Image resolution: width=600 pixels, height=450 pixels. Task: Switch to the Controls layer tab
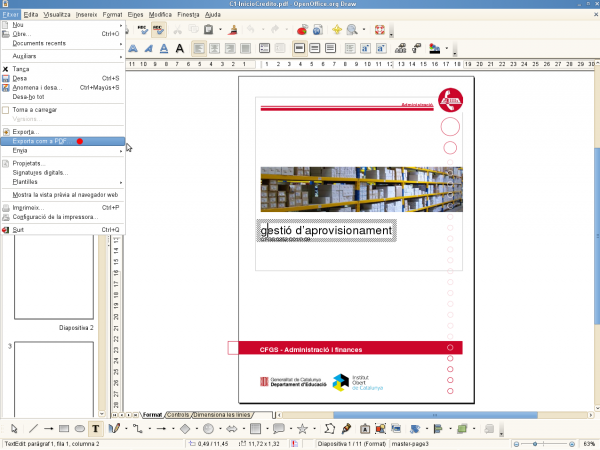178,414
